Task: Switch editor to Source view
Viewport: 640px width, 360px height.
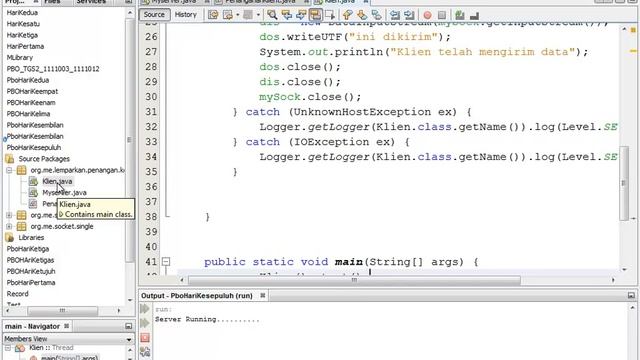Action: 154,14
